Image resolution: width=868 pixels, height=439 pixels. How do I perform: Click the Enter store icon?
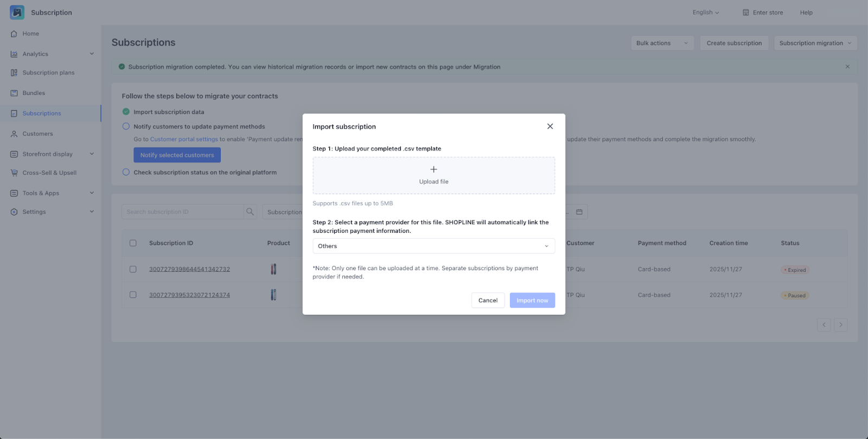point(746,12)
